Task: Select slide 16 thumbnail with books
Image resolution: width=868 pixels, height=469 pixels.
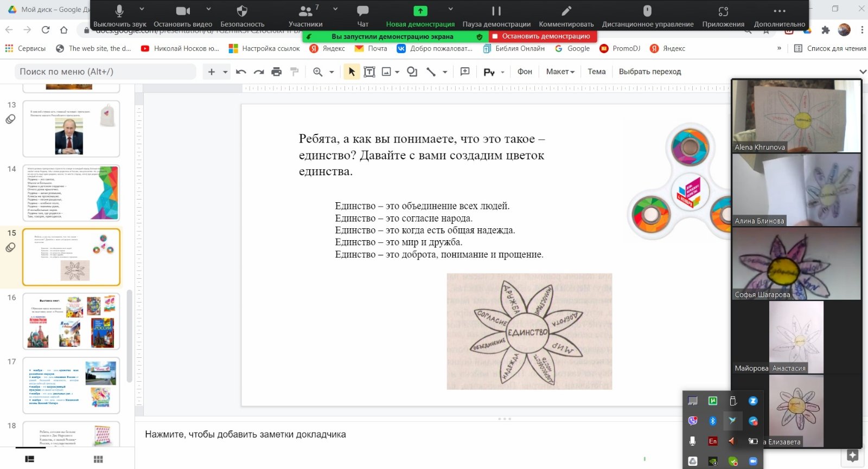Action: point(71,322)
